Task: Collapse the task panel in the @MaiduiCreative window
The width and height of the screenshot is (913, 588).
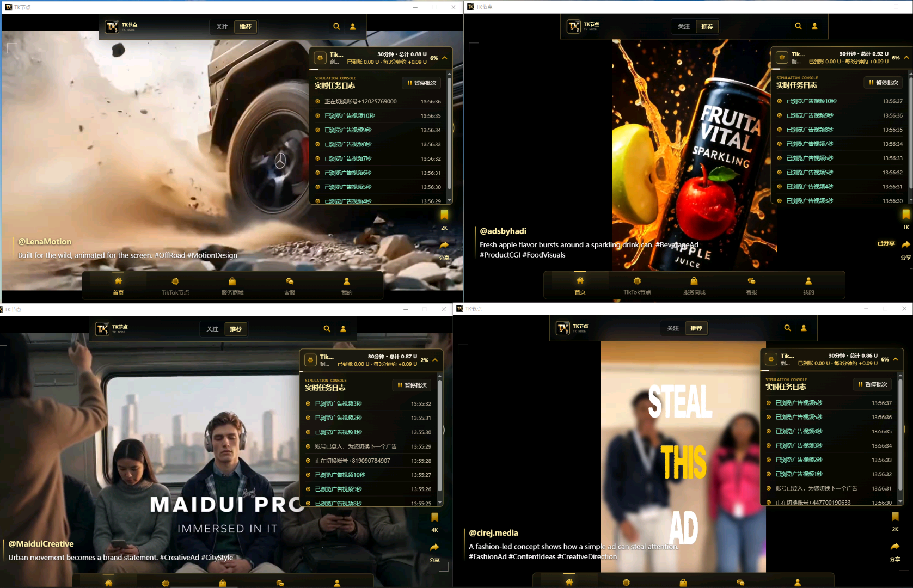Action: (435, 360)
